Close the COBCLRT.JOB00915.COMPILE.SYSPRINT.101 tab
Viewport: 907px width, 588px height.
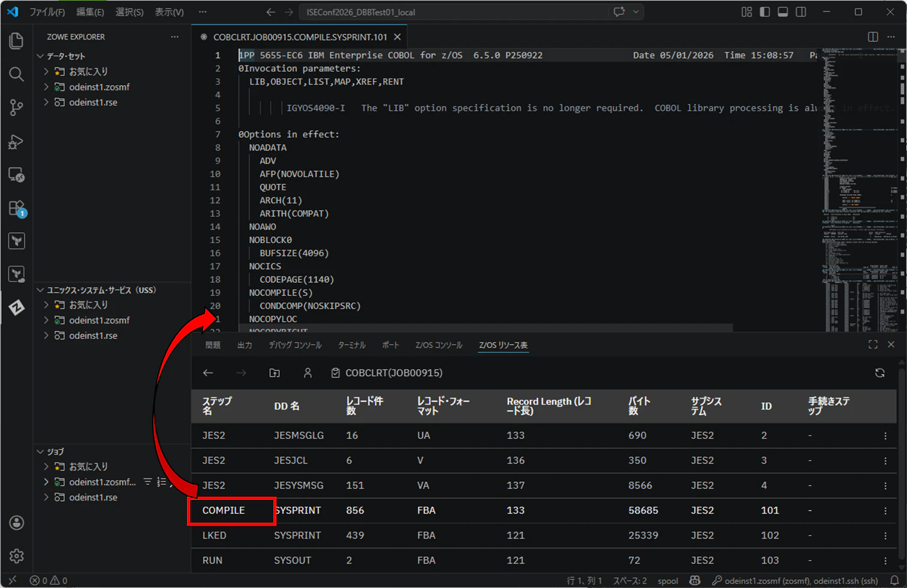397,37
